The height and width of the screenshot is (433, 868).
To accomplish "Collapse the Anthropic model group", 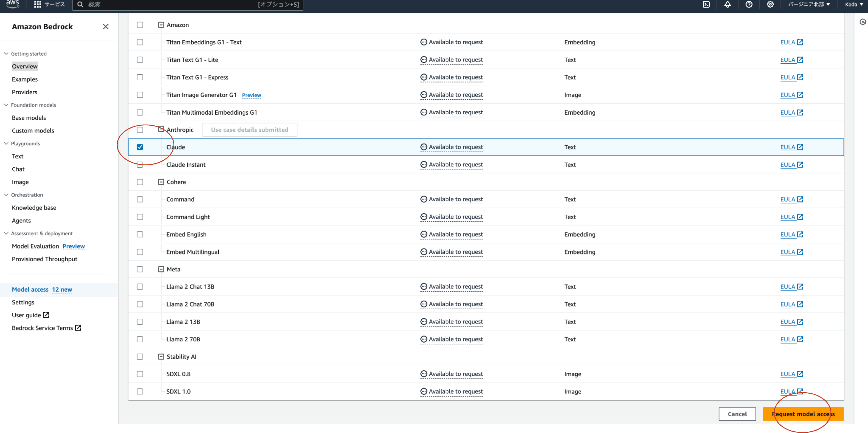I will click(x=161, y=129).
